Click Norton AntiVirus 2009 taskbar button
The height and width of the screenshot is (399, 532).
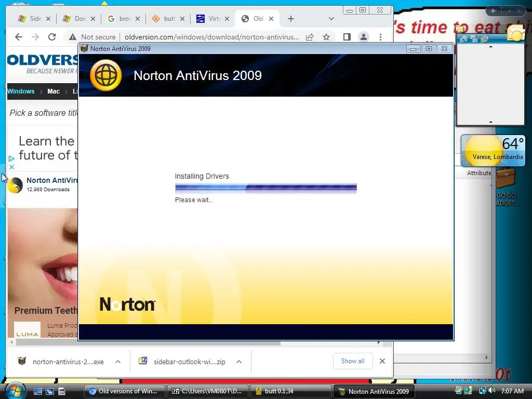pyautogui.click(x=374, y=391)
